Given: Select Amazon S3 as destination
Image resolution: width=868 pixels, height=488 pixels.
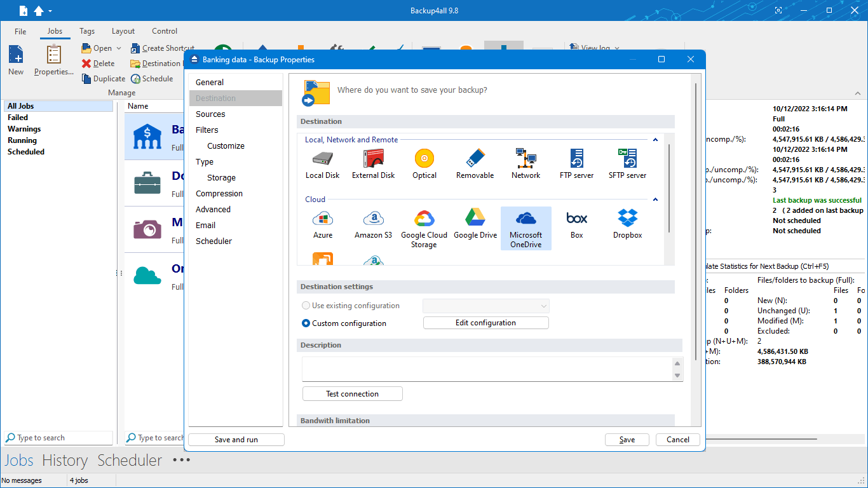Looking at the screenshot, I should [374, 224].
